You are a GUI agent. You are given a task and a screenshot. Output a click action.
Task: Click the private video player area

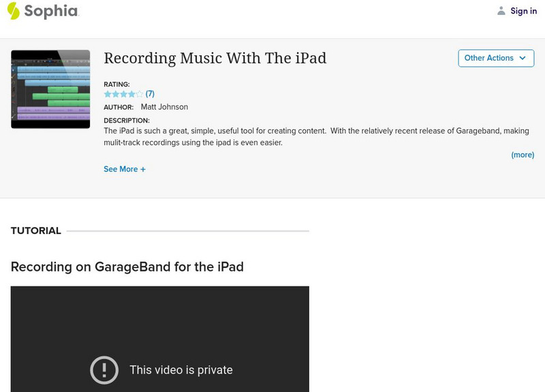(x=160, y=340)
